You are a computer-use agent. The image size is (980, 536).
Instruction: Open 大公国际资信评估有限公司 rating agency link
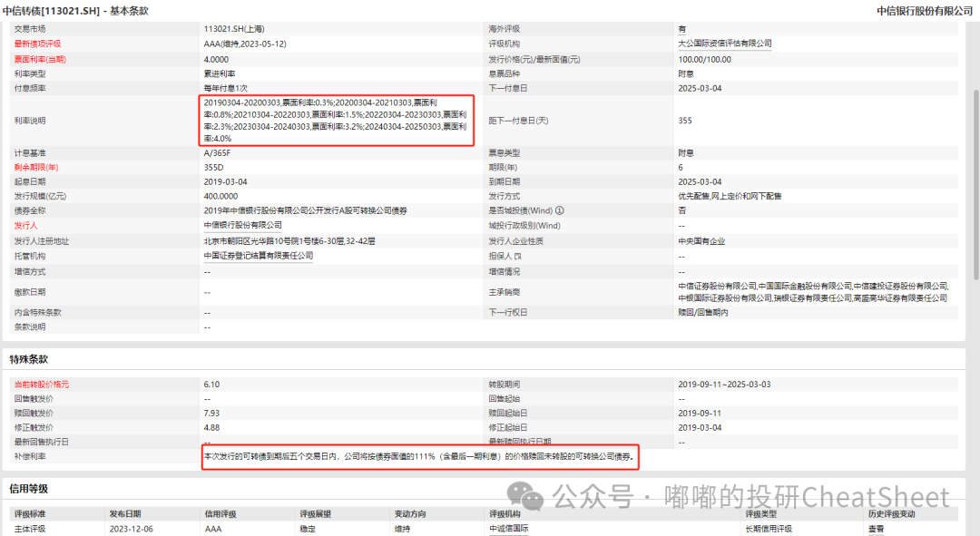[725, 44]
